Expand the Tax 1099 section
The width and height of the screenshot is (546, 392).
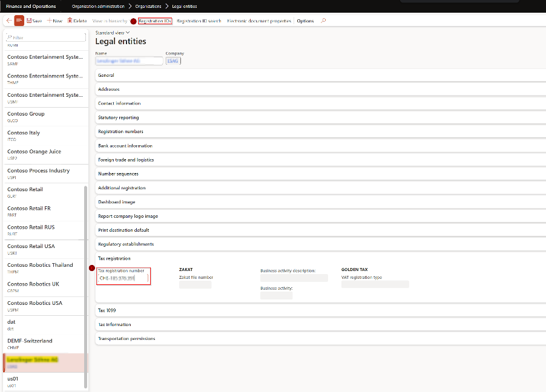coord(320,310)
